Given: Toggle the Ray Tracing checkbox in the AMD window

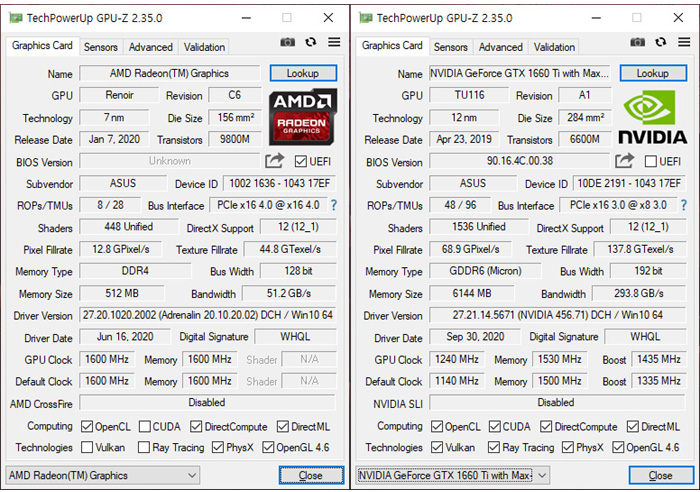Looking at the screenshot, I should click(x=144, y=447).
